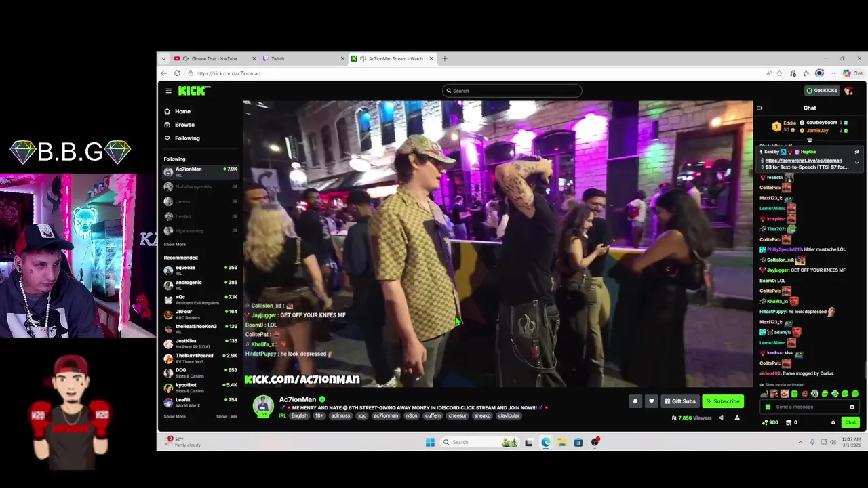The height and width of the screenshot is (488, 868).
Task: Select Ac7ionMan in Following list
Action: click(200, 171)
